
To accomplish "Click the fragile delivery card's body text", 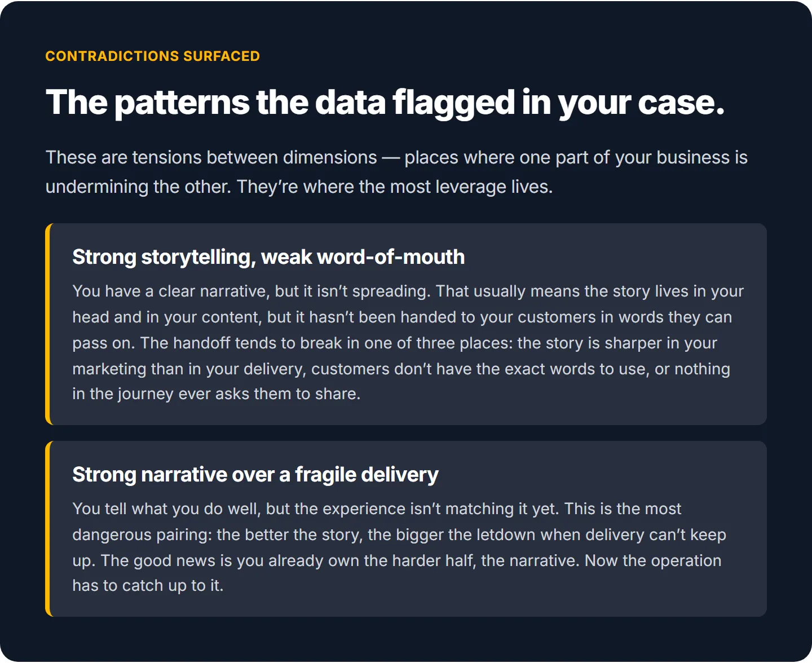I will click(x=399, y=547).
